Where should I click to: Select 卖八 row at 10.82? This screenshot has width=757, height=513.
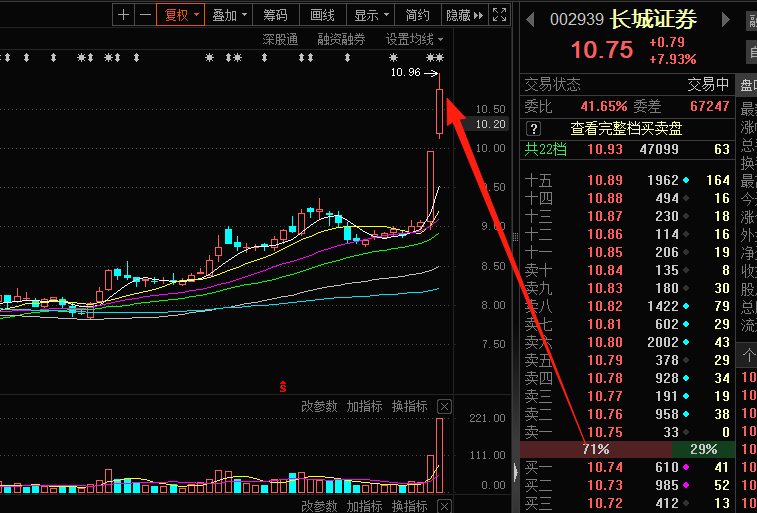tap(627, 306)
